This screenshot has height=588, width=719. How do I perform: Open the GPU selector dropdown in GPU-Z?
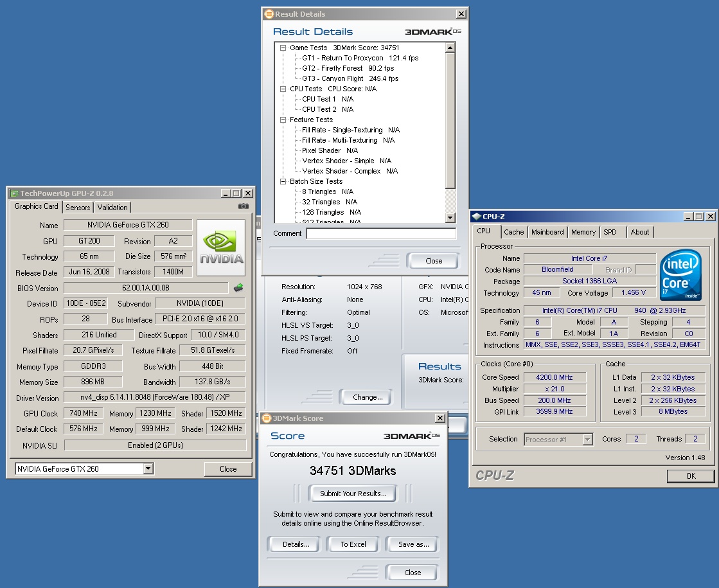(x=148, y=468)
